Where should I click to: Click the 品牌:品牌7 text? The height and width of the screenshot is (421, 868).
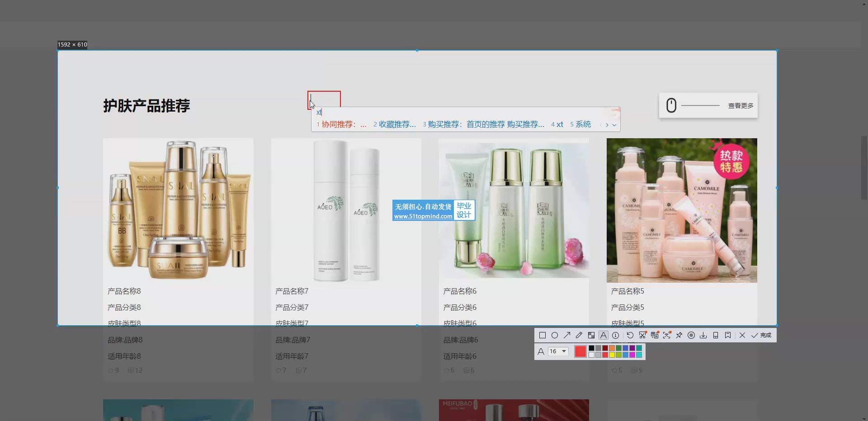[293, 340]
